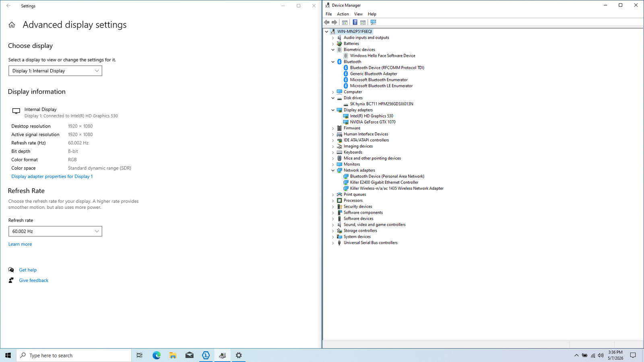The width and height of the screenshot is (644, 362).
Task: Open the volume control in the system tray
Action: coord(601,356)
